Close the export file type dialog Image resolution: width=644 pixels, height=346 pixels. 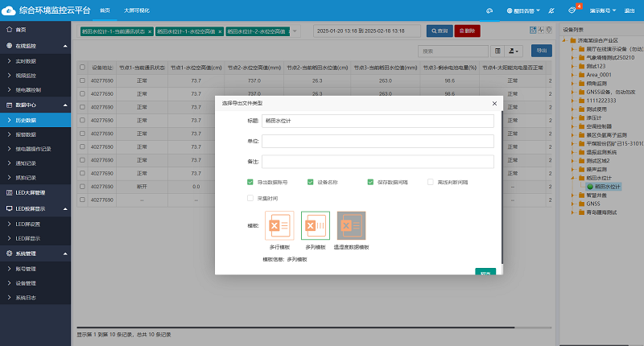[x=494, y=104]
